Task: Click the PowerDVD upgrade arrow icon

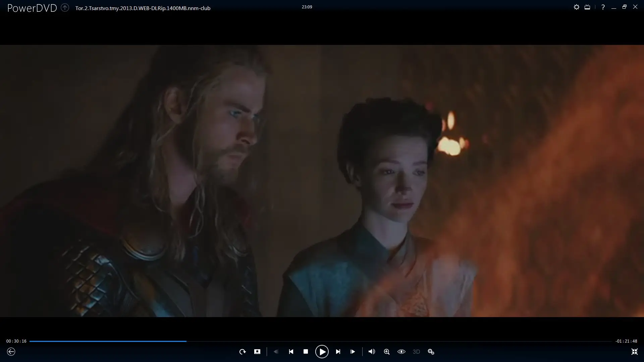Action: (65, 8)
